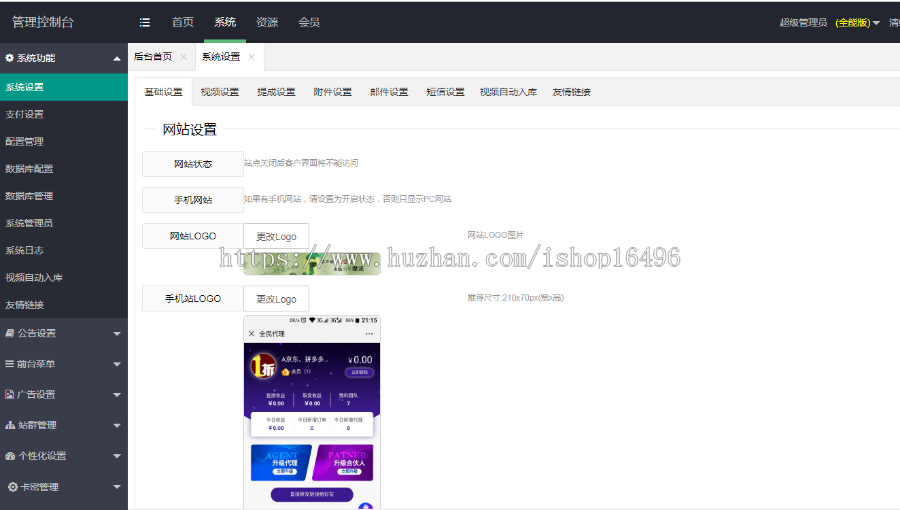Image resolution: width=900 pixels, height=510 pixels.
Task: Expand the 站群管理 menu arrow
Action: coord(117,426)
